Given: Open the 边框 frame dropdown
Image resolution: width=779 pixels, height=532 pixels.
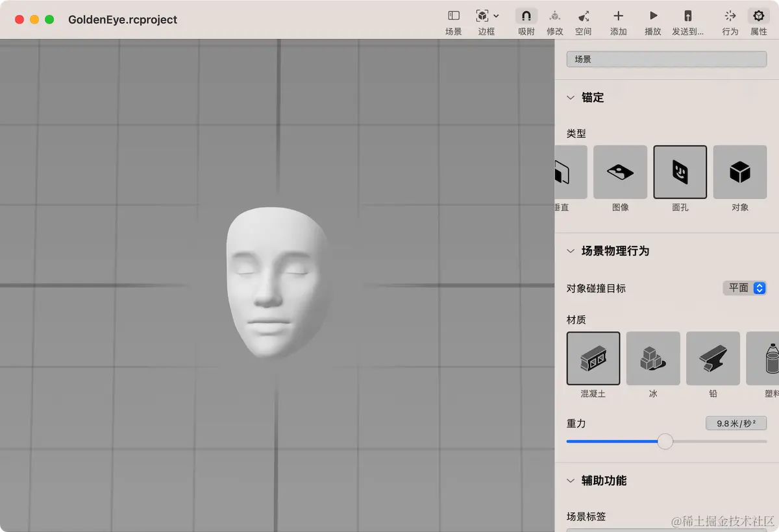Looking at the screenshot, I should 487,16.
